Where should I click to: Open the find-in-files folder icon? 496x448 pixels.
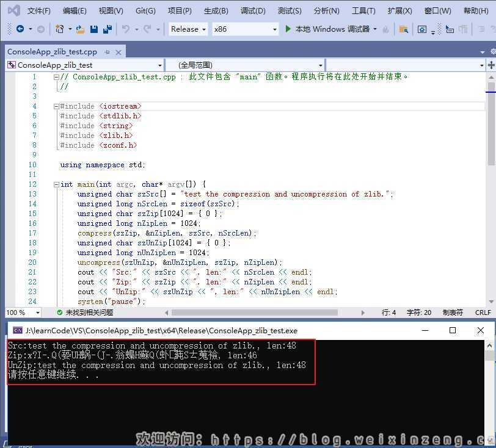(403, 29)
